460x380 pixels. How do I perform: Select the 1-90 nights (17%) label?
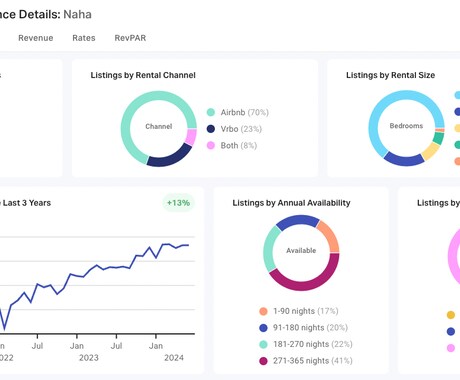[306, 311]
